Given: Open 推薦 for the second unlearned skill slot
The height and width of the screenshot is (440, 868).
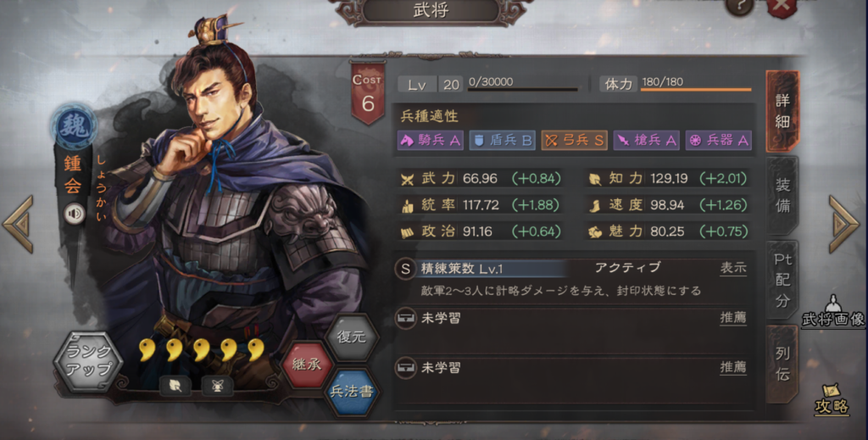Looking at the screenshot, I should (733, 367).
